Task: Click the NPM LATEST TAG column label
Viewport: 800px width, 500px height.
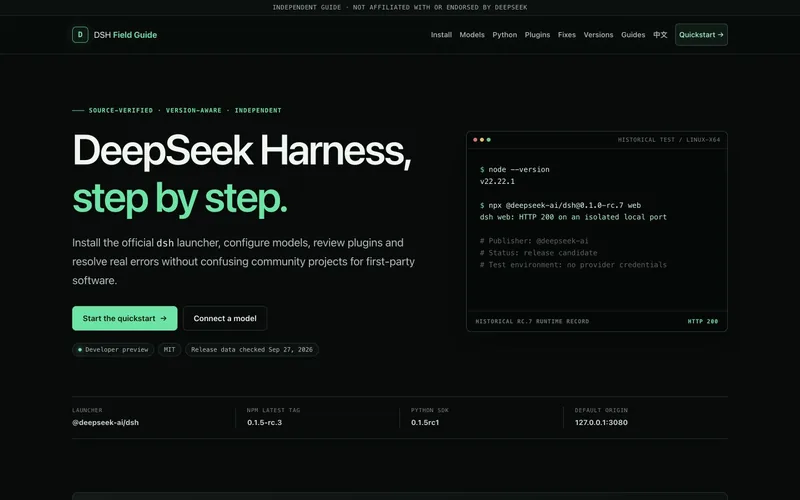Action: (273, 410)
